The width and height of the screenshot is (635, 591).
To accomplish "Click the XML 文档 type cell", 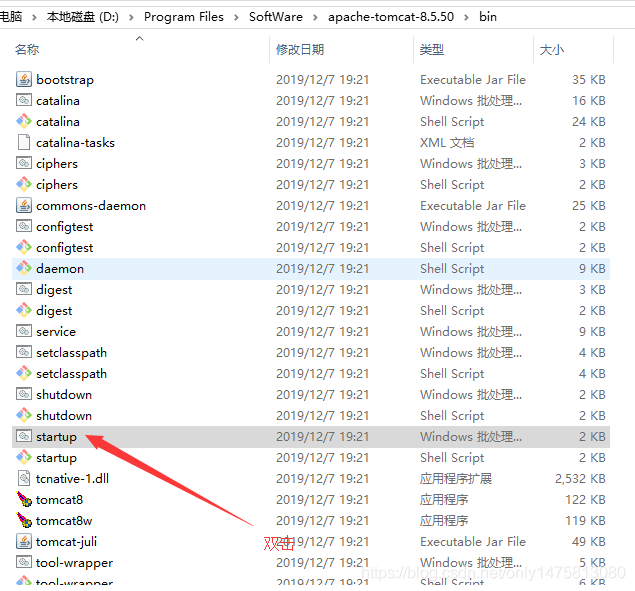I will 447,143.
